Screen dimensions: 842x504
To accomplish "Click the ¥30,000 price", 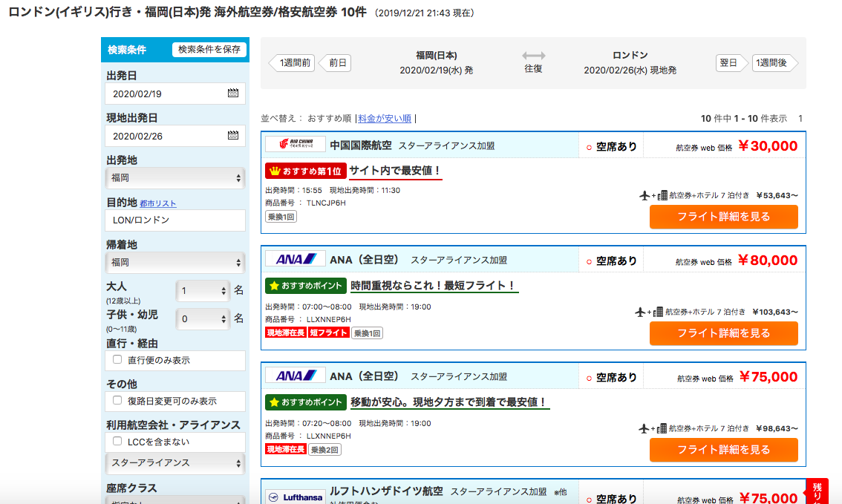I will click(768, 146).
